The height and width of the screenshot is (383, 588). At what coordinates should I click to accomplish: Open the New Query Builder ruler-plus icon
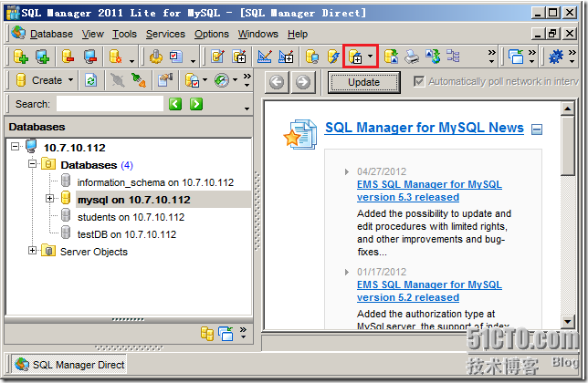pos(286,57)
